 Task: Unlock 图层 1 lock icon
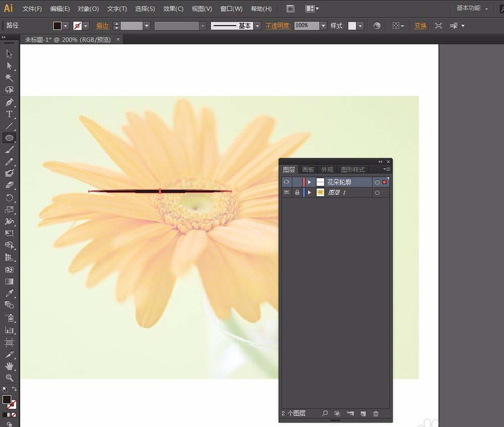(297, 192)
